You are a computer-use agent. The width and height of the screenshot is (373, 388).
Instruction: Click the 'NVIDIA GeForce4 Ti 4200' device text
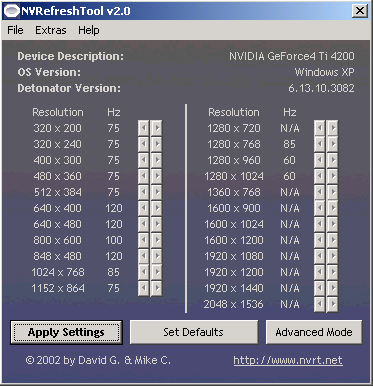(x=292, y=56)
